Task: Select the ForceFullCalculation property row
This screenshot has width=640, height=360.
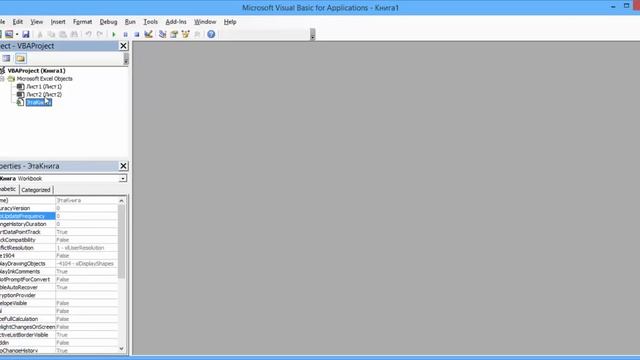Action: tap(58, 319)
